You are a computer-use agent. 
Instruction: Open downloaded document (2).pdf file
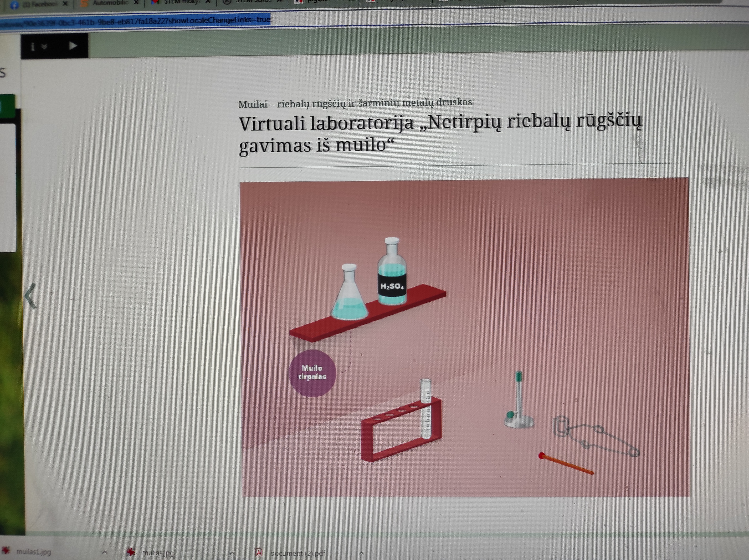(297, 554)
